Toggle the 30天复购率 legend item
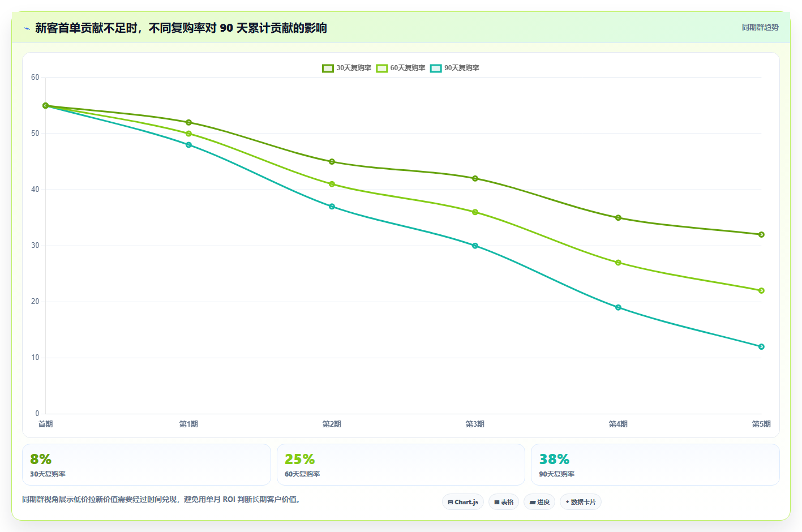The width and height of the screenshot is (802, 532). click(346, 68)
